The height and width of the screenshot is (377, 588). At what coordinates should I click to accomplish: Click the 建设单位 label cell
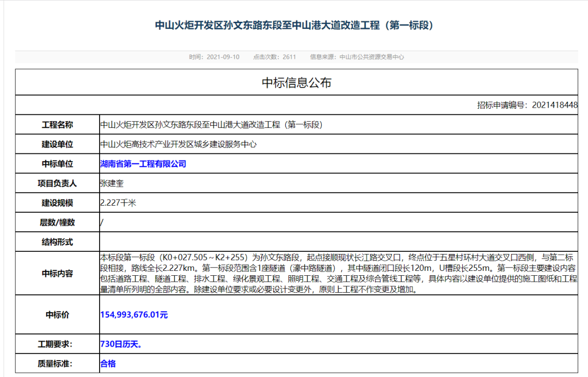(x=57, y=144)
